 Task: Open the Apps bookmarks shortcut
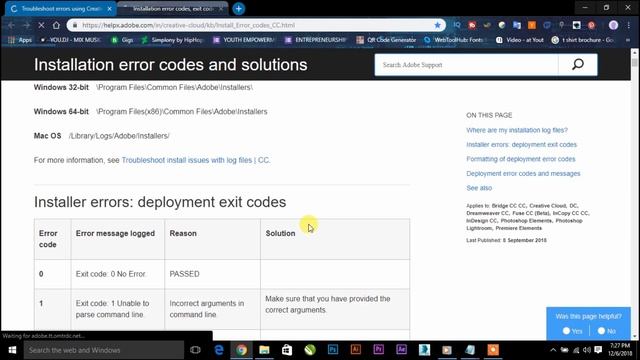pos(20,40)
